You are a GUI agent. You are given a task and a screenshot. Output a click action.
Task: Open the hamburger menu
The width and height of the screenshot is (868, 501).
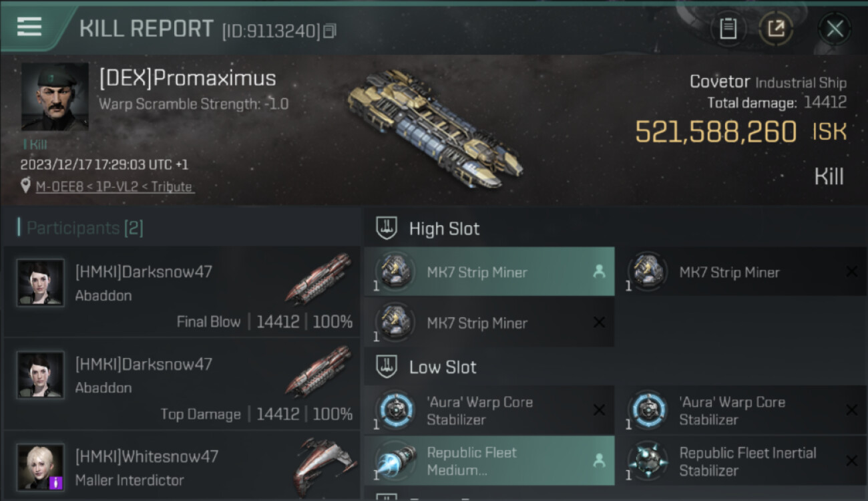pos(29,26)
